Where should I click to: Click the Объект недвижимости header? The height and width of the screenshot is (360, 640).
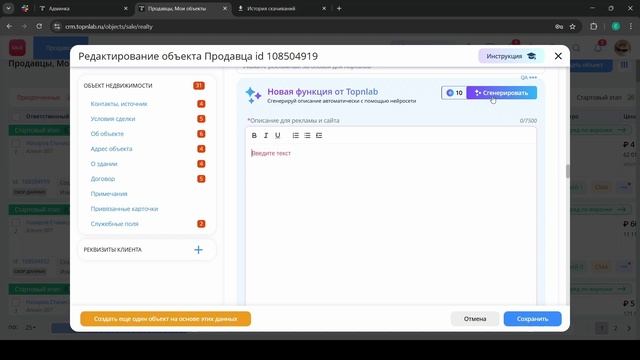point(118,86)
